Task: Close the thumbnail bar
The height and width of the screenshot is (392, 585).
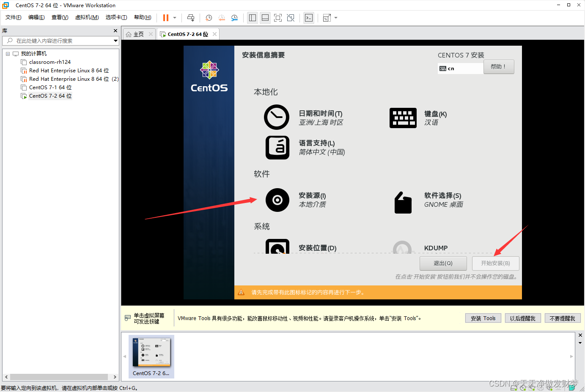Action: click(x=580, y=335)
